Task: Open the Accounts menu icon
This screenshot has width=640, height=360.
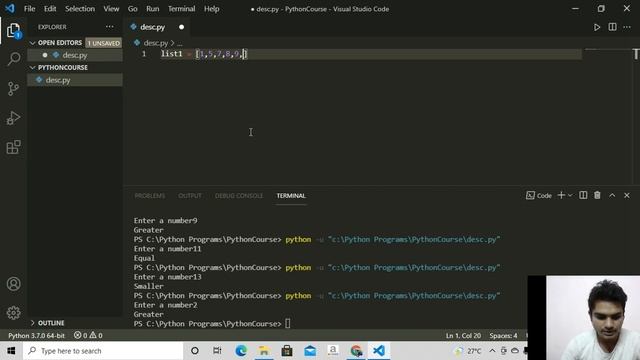Action: 13,284
